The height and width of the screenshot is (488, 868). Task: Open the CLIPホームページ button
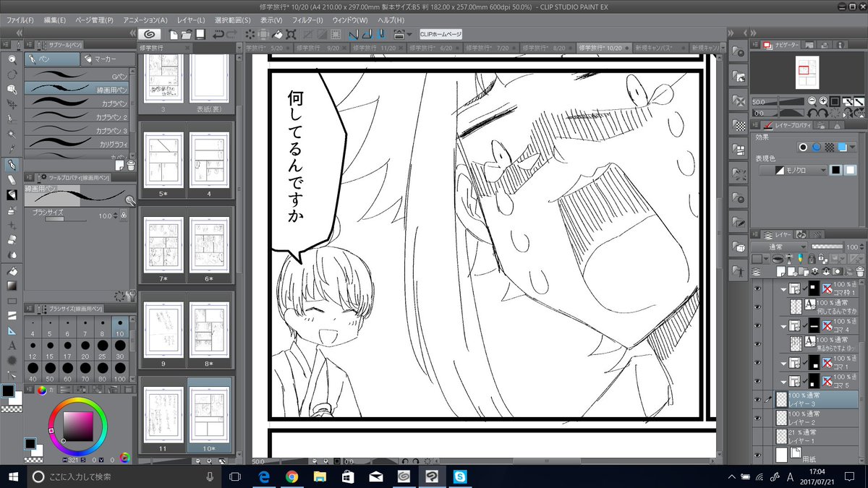point(441,34)
